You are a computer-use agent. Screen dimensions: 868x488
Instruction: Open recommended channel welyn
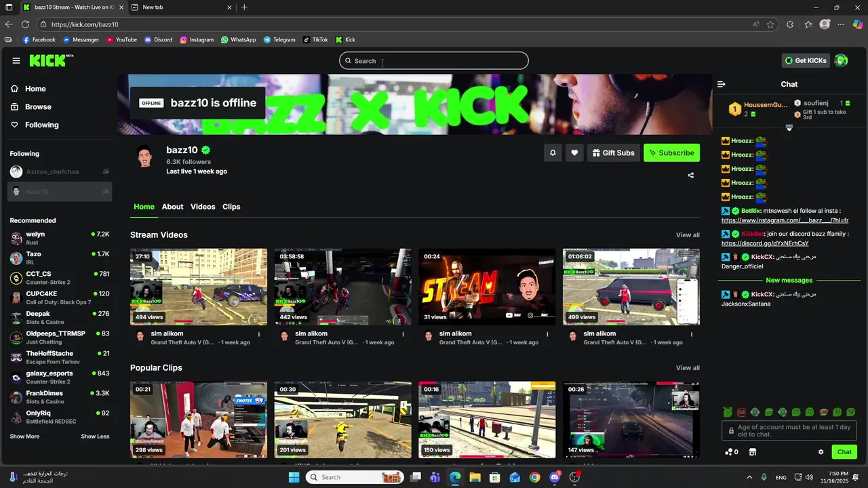pyautogui.click(x=60, y=238)
